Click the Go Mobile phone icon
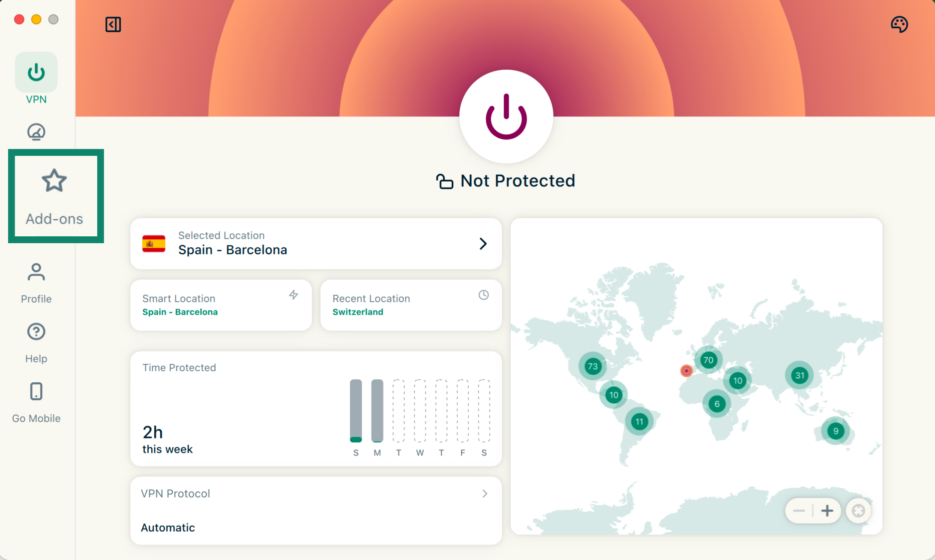Viewport: 935px width, 560px height. (x=36, y=391)
